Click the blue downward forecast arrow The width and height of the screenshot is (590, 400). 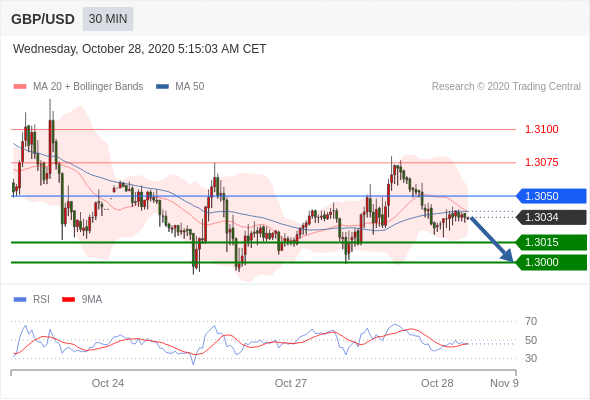tap(492, 239)
